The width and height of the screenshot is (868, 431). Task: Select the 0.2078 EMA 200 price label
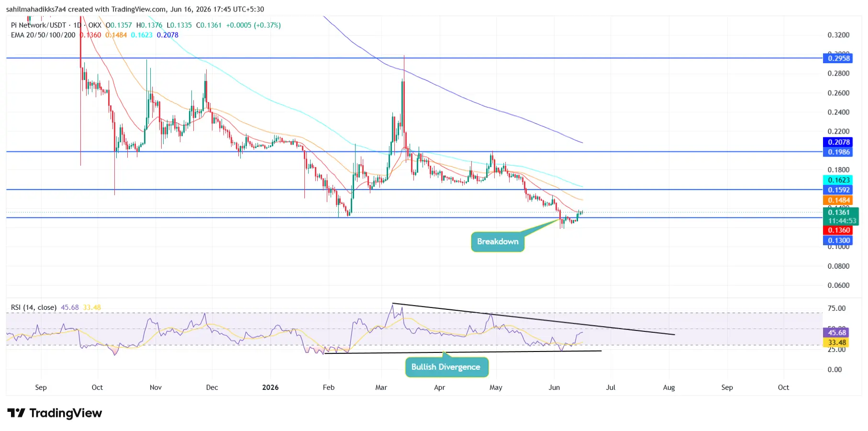click(x=839, y=142)
